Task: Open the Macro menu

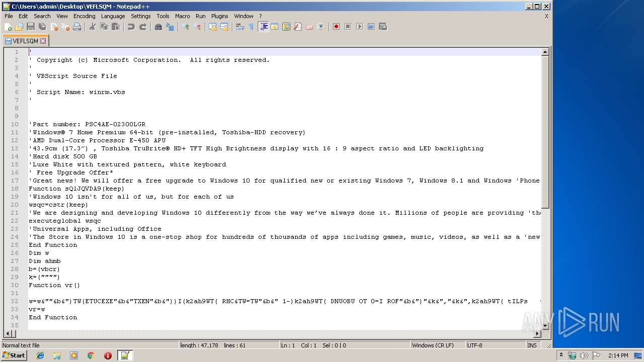Action: (183, 16)
